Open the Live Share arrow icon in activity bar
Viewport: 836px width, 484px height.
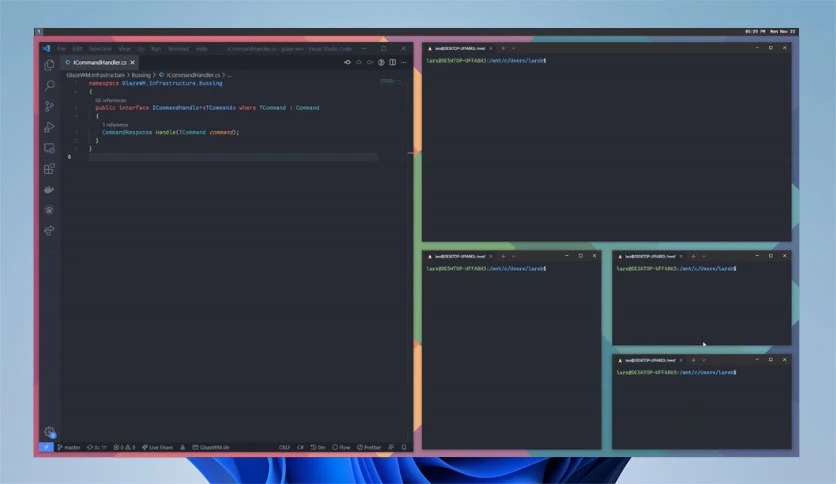click(50, 231)
